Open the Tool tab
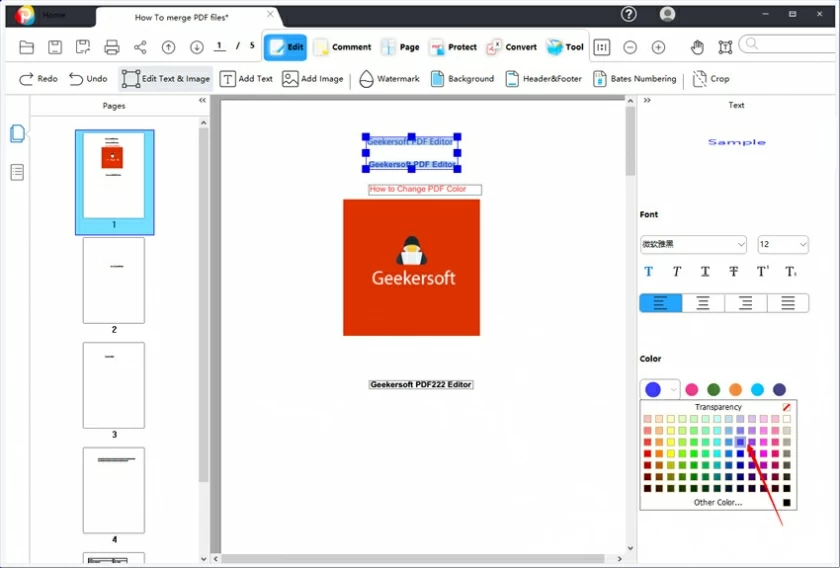 click(565, 47)
